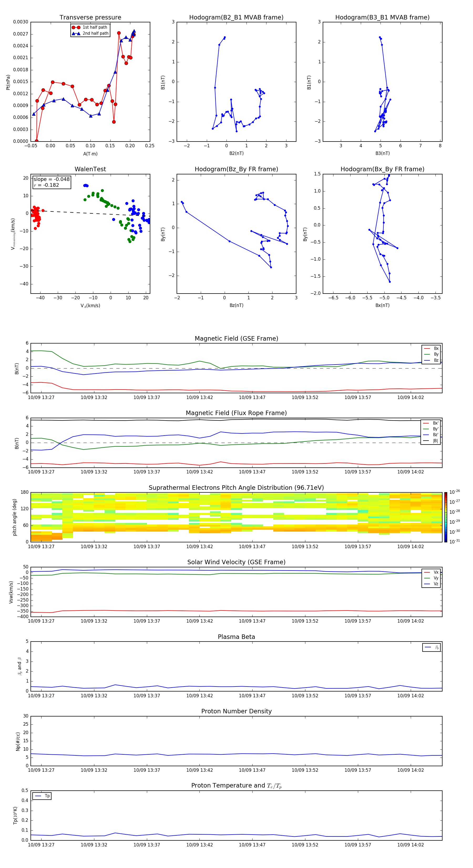Click the "pitch angle (deg)" axis label
Image resolution: width=473 pixels, height=868 pixels.
(x=14, y=517)
